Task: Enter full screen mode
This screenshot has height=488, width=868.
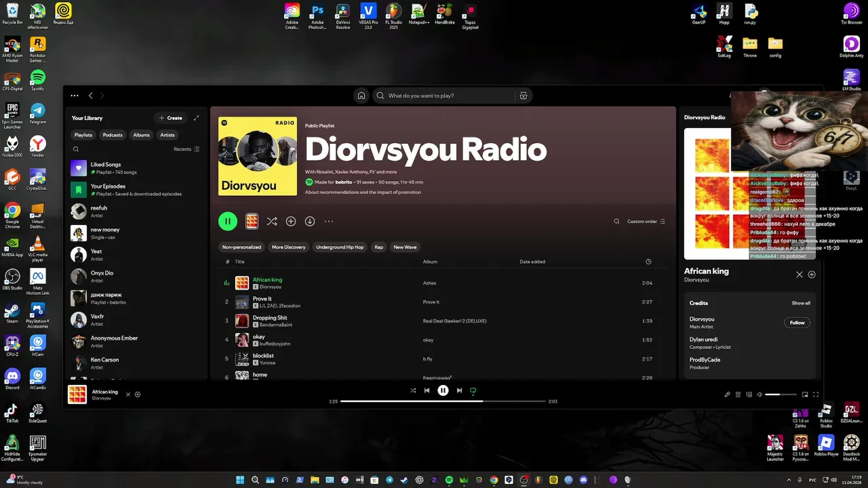Action: 816,394
